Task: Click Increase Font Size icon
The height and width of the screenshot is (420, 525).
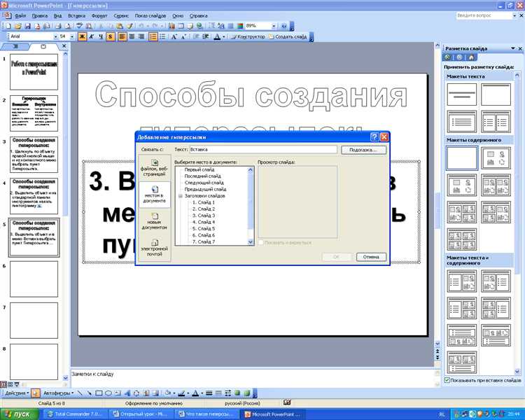Action: tap(174, 36)
